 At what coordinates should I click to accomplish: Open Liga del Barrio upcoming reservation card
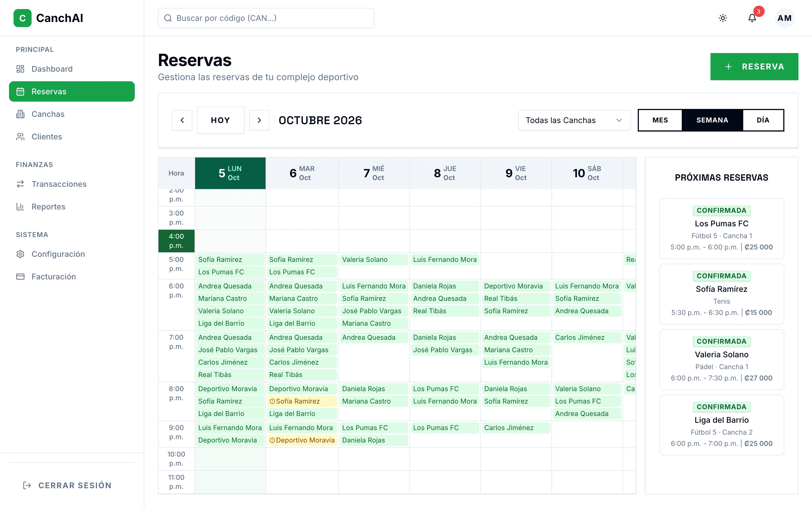721,425
